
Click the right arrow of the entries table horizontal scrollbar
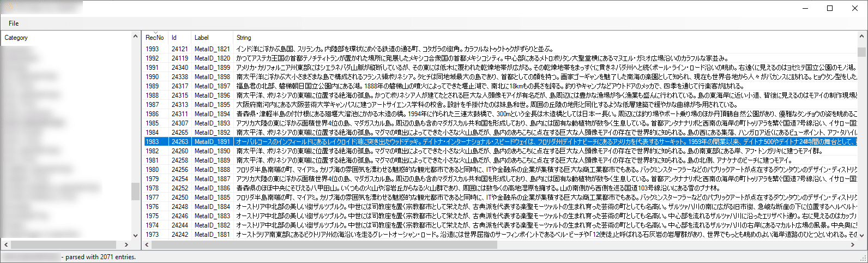[853, 245]
